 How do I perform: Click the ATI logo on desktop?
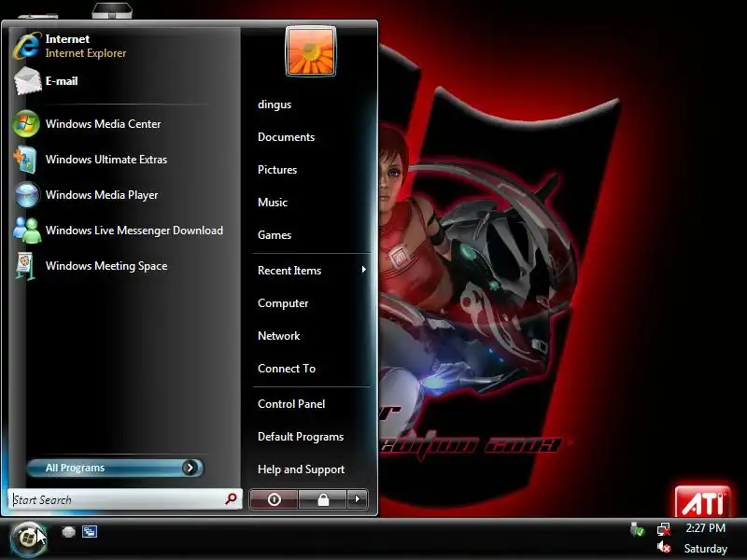[x=703, y=502]
